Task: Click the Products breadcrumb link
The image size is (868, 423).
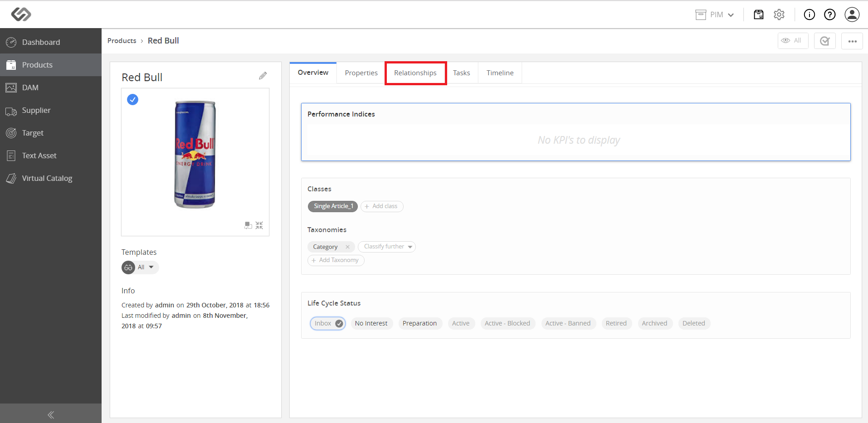Action: [122, 41]
